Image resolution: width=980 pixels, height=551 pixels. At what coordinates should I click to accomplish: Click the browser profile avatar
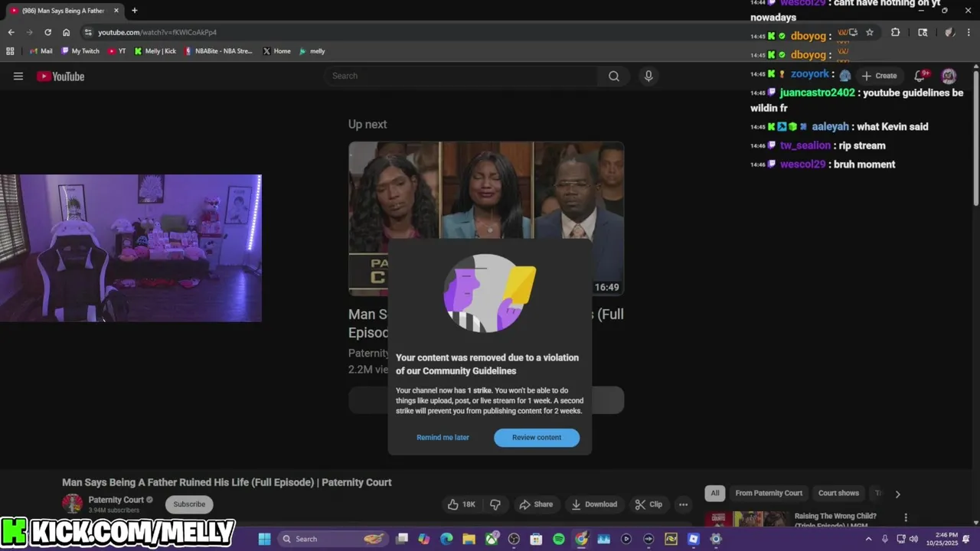pyautogui.click(x=949, y=32)
